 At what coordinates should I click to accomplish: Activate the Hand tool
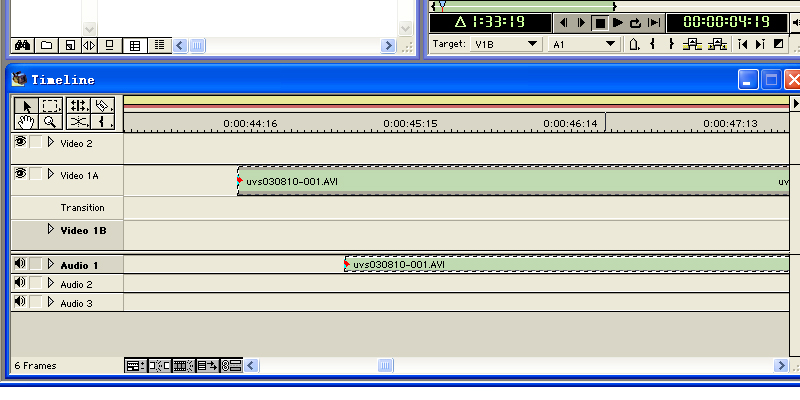click(26, 121)
